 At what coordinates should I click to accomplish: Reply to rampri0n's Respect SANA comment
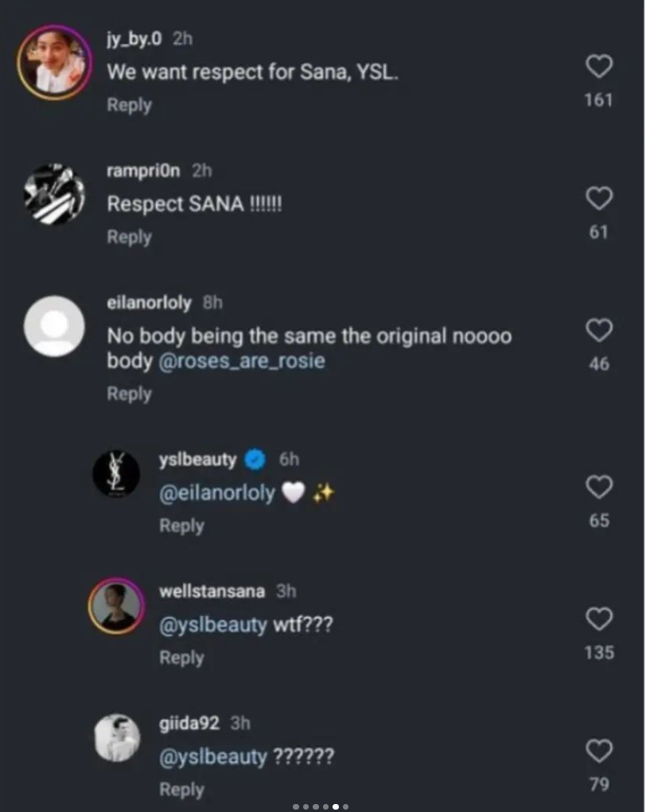pos(129,237)
